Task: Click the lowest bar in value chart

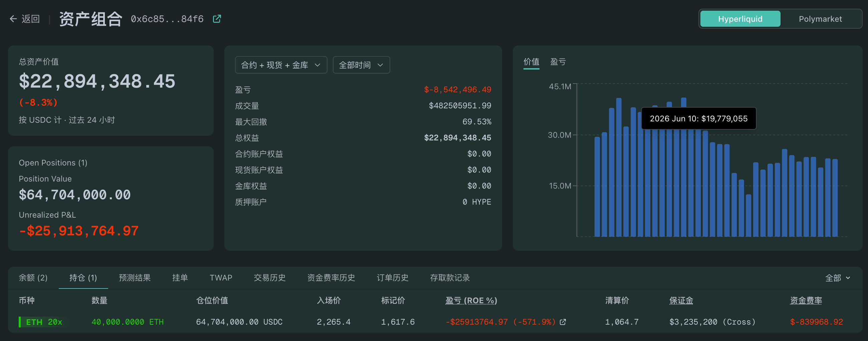Action: 749,216
